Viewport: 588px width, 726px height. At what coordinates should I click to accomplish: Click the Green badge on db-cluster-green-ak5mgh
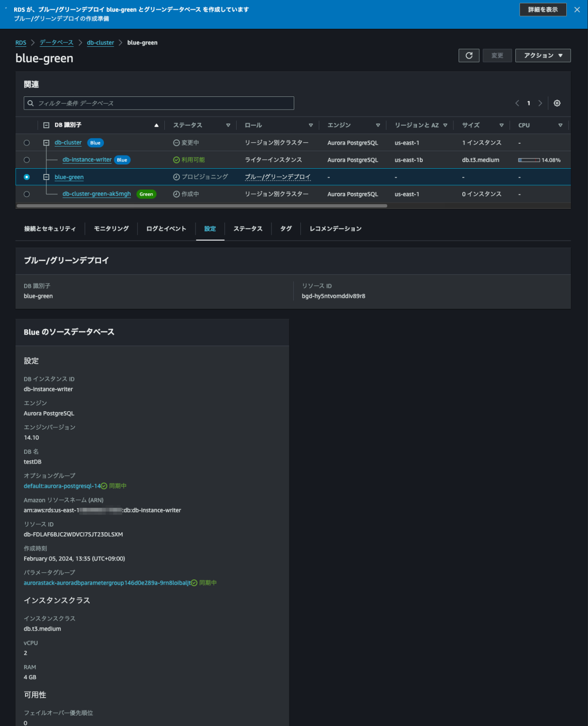(146, 194)
